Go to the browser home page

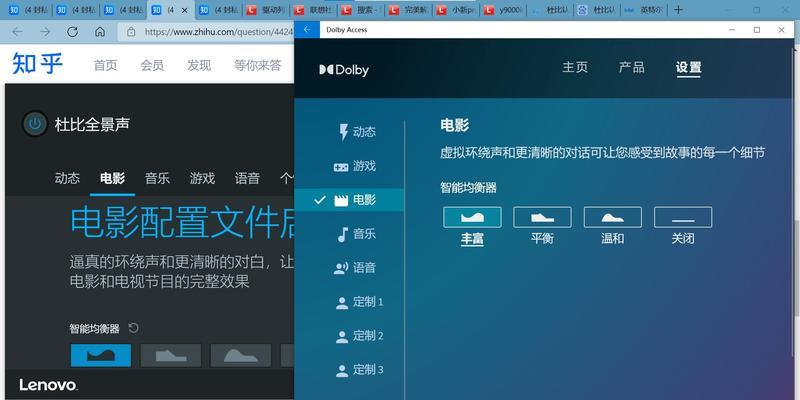(x=100, y=32)
